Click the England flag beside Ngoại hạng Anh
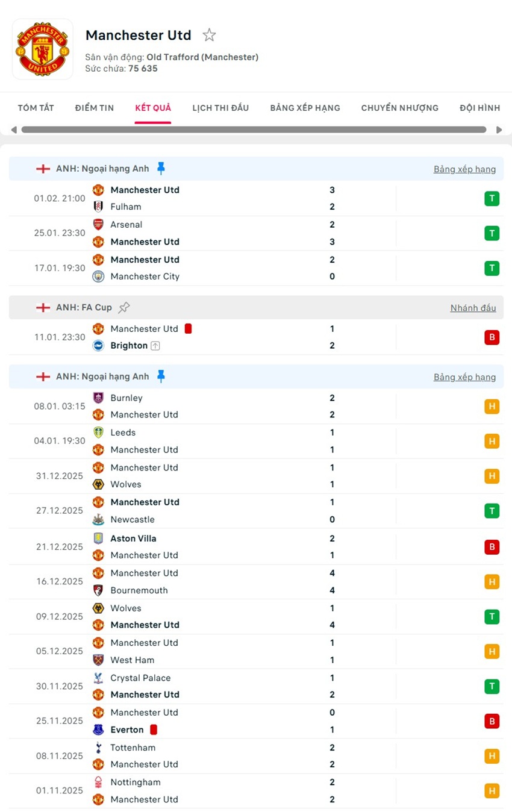This screenshot has height=812, width=512. 42,169
